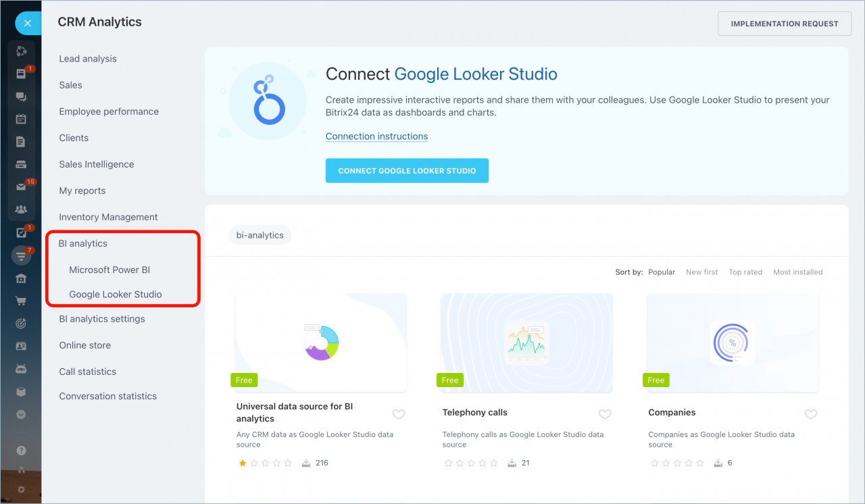This screenshot has width=865, height=504.
Task: Open Universal data source for BI analytics title
Action: click(295, 413)
